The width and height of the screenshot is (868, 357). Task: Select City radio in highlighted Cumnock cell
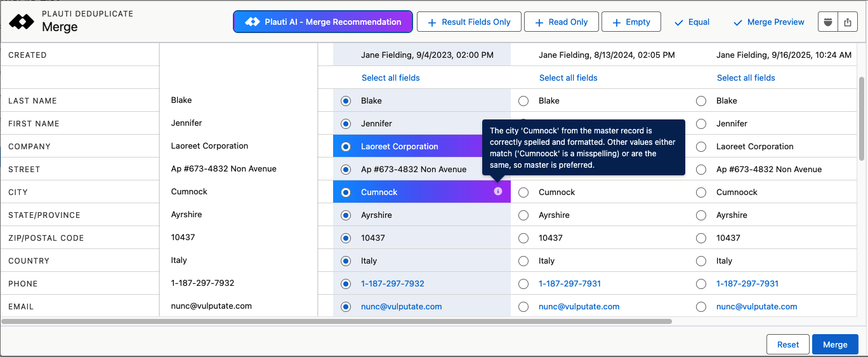click(346, 192)
